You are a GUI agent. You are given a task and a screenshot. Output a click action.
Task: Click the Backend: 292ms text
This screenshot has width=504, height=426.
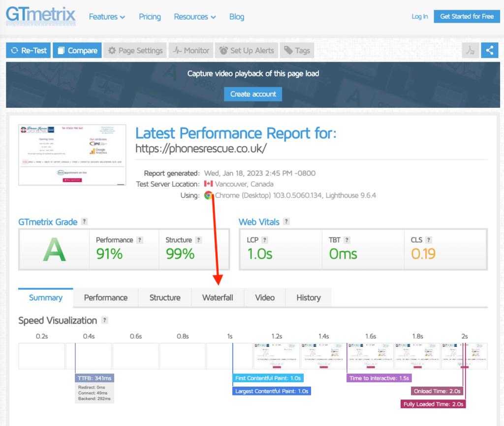pyautogui.click(x=94, y=399)
